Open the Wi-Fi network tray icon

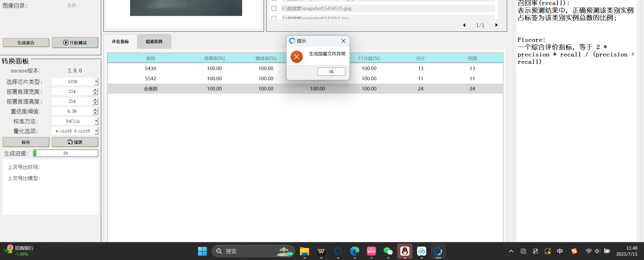click(588, 251)
